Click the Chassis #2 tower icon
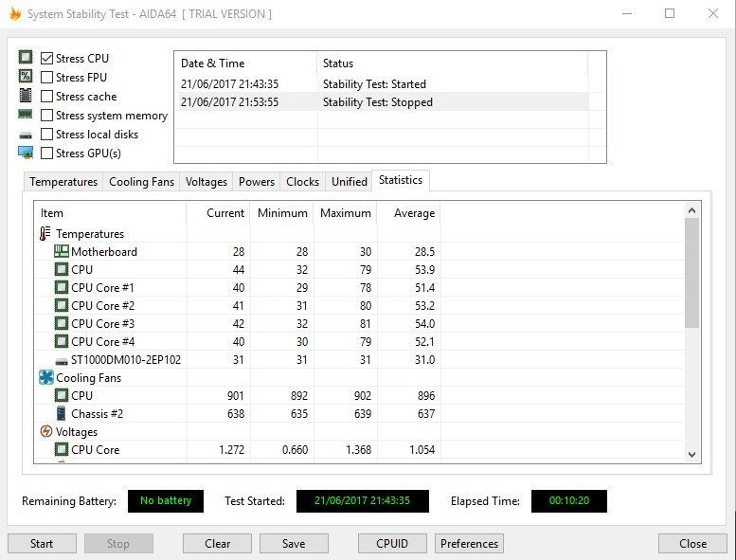736x560 pixels. tap(61, 413)
